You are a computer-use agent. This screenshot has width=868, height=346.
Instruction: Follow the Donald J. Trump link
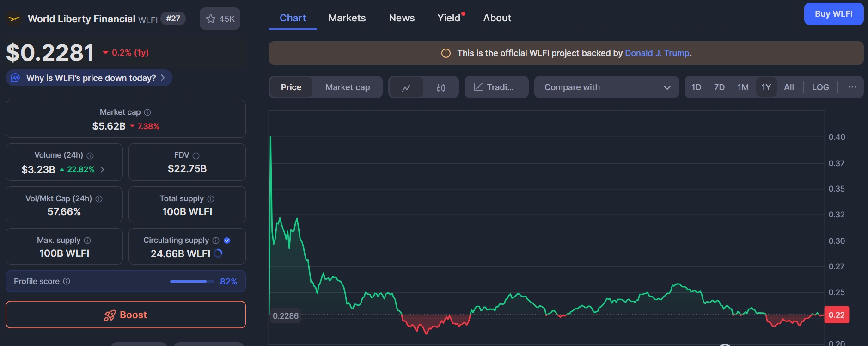click(657, 53)
